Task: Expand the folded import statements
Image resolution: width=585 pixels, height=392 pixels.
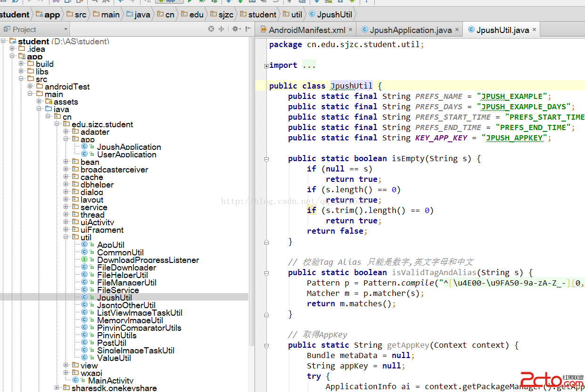Action: pos(266,65)
